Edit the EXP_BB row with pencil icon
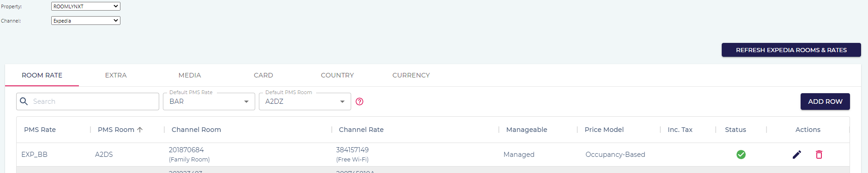Viewport: 868px width, 173px height. tap(796, 155)
